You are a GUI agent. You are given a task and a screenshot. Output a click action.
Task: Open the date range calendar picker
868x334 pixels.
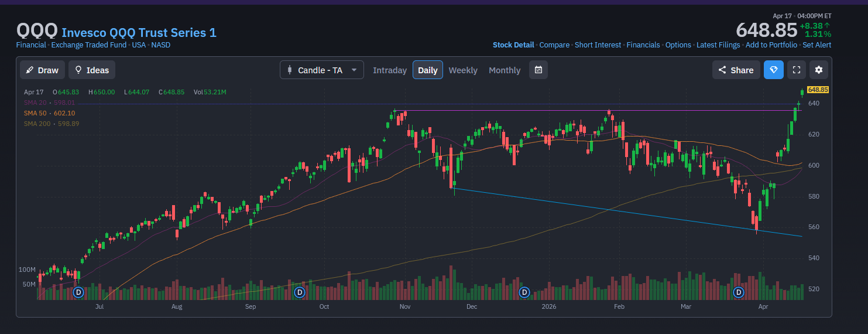tap(538, 70)
